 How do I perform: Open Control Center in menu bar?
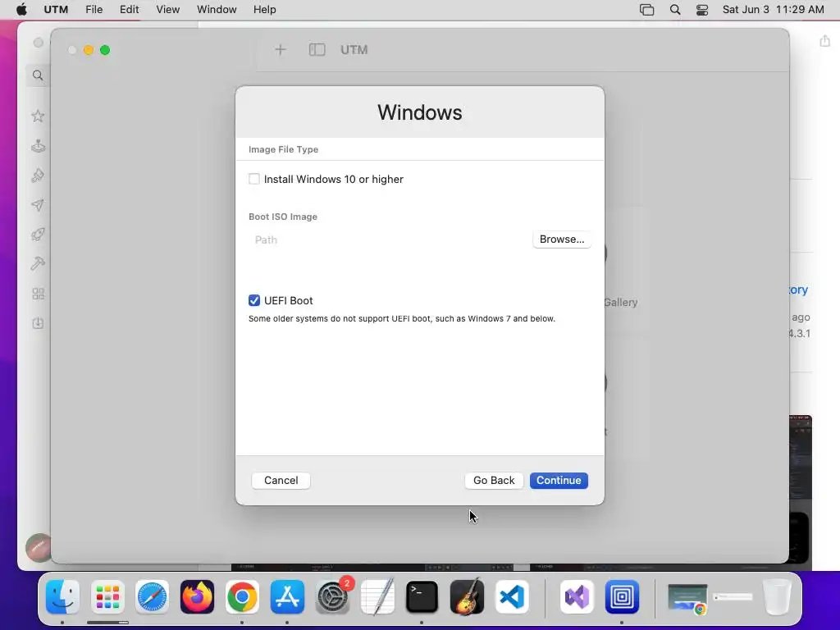coord(702,10)
